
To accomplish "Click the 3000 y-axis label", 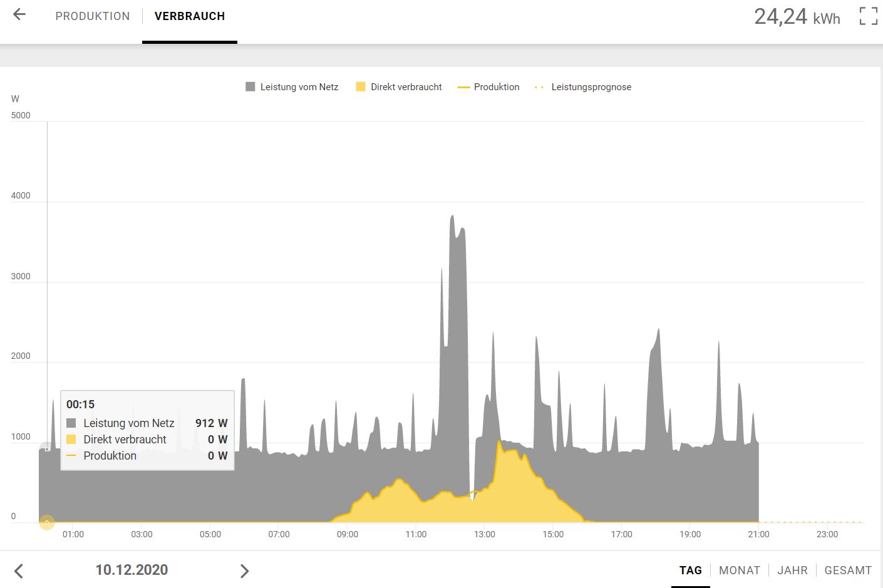I will click(x=21, y=276).
